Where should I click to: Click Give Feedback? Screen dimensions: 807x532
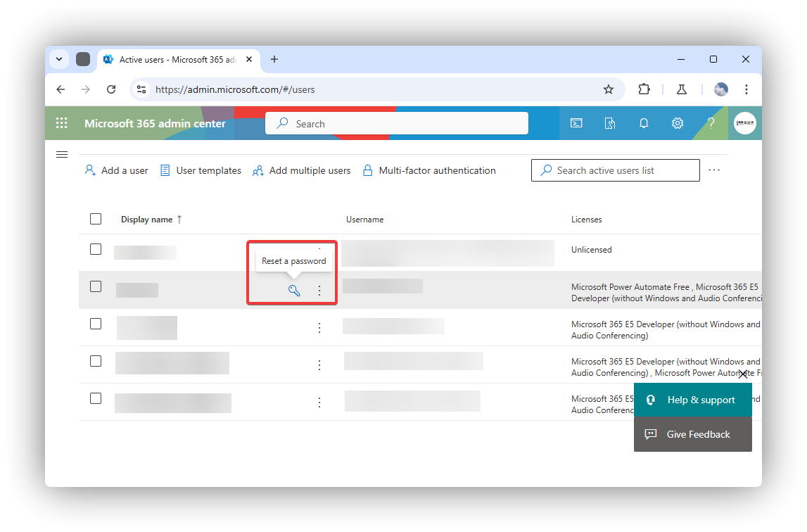[693, 435]
